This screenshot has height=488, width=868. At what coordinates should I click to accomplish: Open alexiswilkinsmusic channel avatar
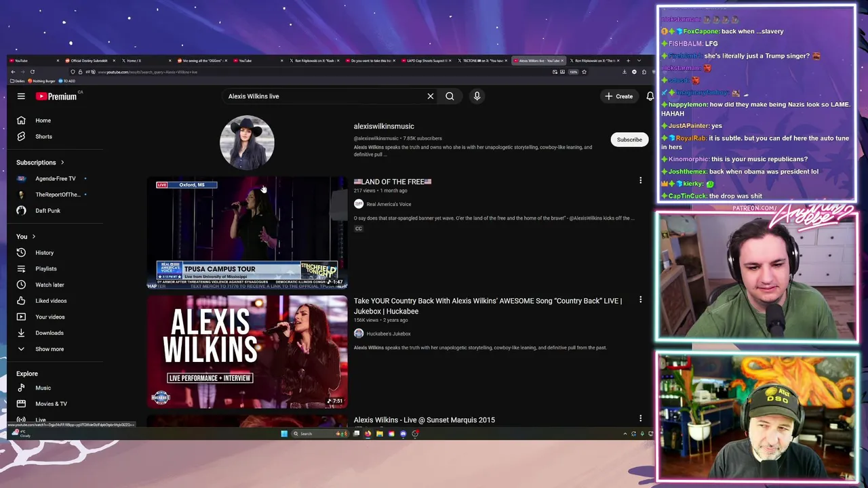point(247,142)
